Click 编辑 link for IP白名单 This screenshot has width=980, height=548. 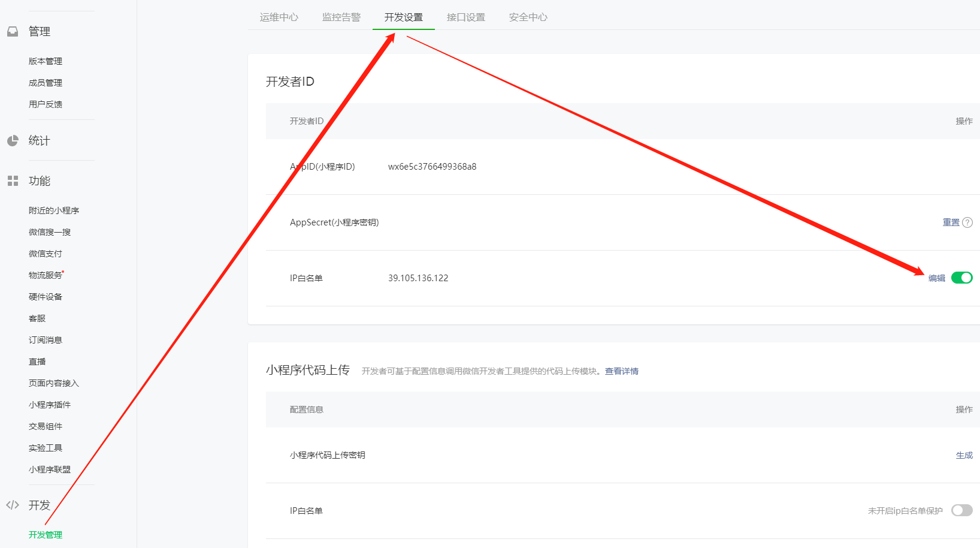(937, 278)
